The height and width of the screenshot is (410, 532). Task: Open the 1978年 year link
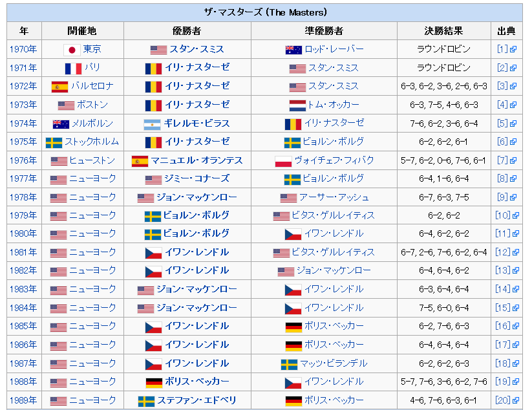(x=23, y=197)
